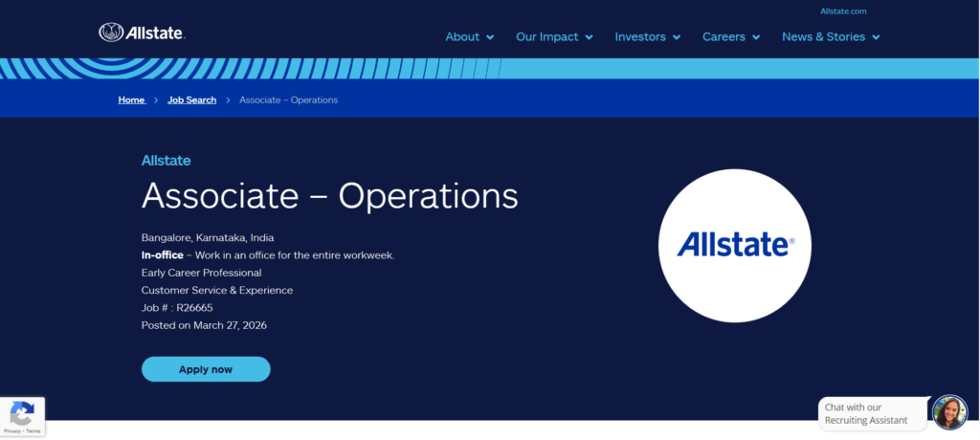Expand the chevron arrow beside About
The height and width of the screenshot is (440, 980).
pyautogui.click(x=491, y=37)
